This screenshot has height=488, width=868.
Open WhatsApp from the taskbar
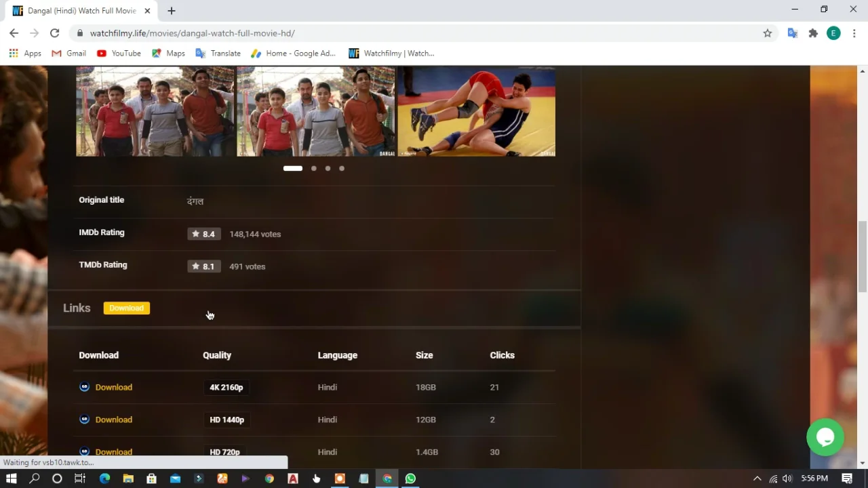tap(410, 479)
